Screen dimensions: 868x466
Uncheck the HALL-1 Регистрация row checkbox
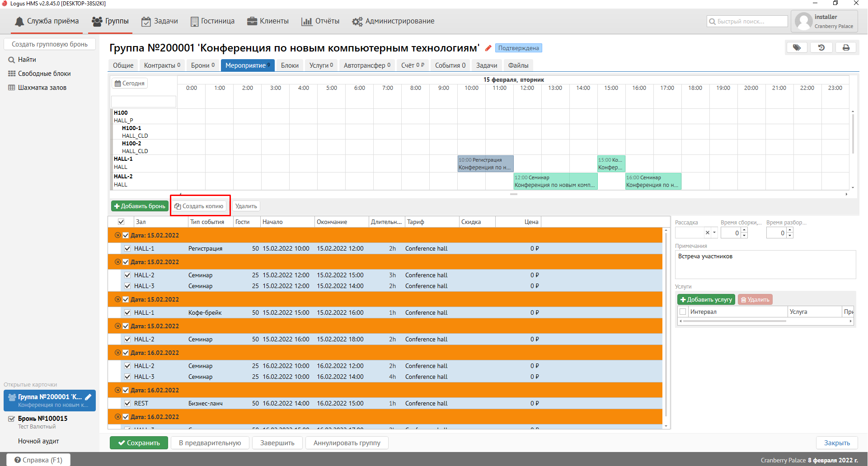point(127,248)
